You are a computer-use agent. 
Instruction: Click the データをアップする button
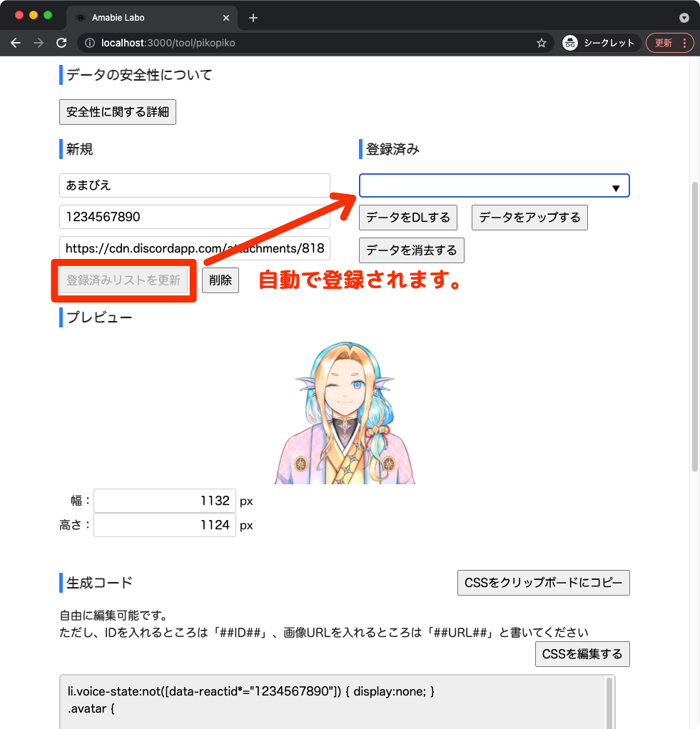click(x=529, y=218)
